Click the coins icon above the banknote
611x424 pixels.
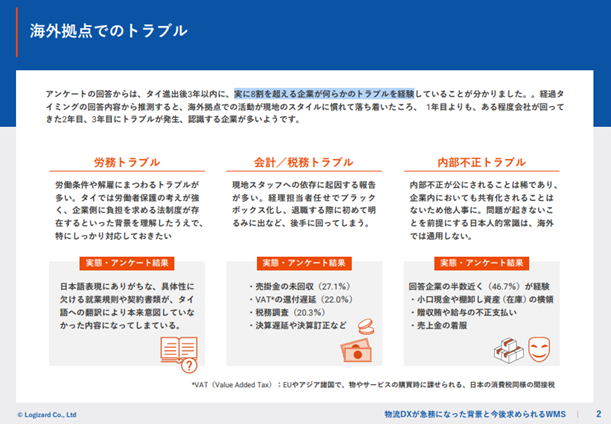364,331
